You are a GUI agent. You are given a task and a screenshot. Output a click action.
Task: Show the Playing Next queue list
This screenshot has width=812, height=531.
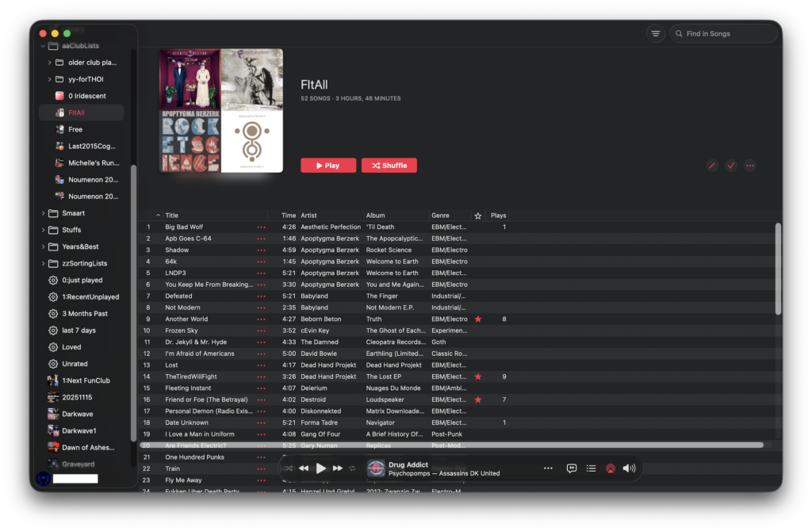591,468
